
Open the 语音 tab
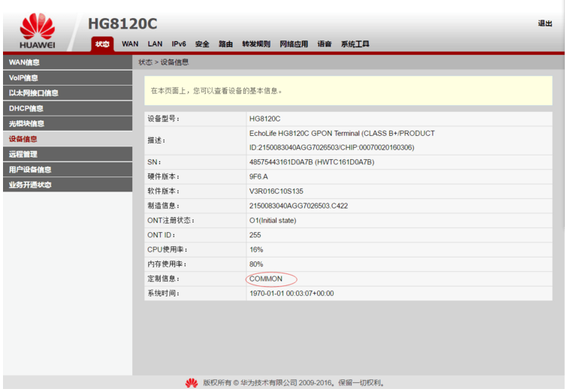point(325,44)
